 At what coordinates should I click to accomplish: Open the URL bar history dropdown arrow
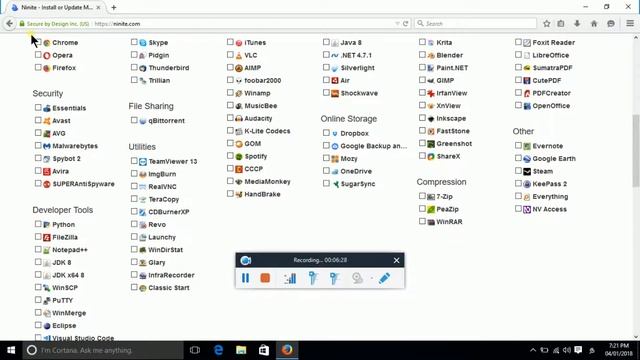coord(397,24)
